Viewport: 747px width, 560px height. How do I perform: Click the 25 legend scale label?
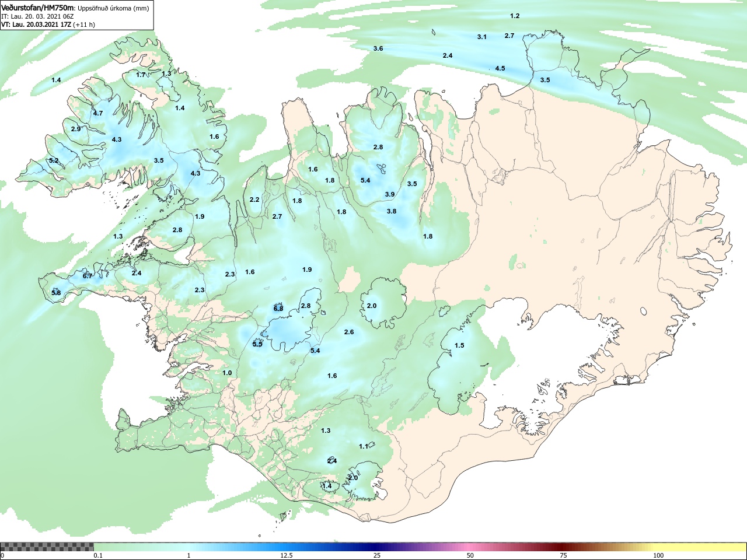378,555
